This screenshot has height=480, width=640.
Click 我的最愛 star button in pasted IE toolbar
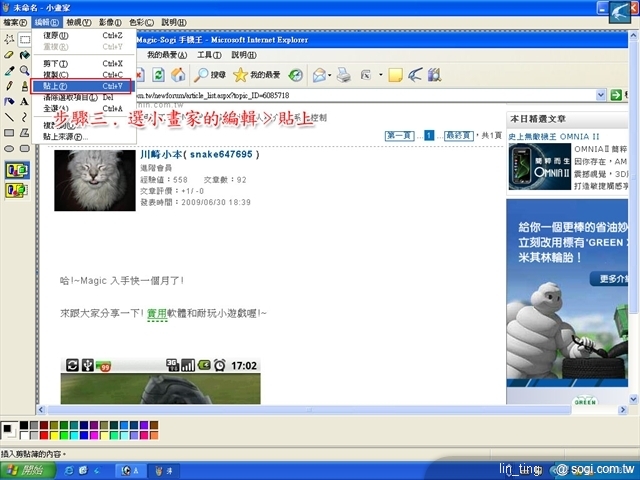[257, 75]
